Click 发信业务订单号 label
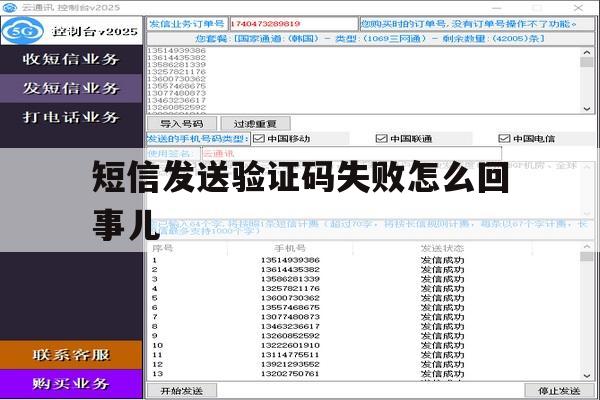Viewport: 600px width, 400px height. coord(187,24)
